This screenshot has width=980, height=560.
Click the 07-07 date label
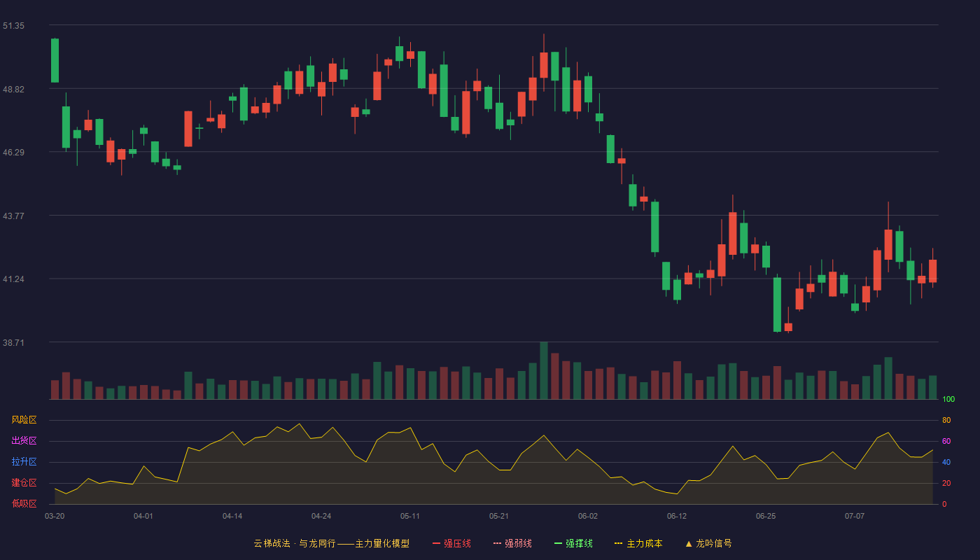pos(855,516)
